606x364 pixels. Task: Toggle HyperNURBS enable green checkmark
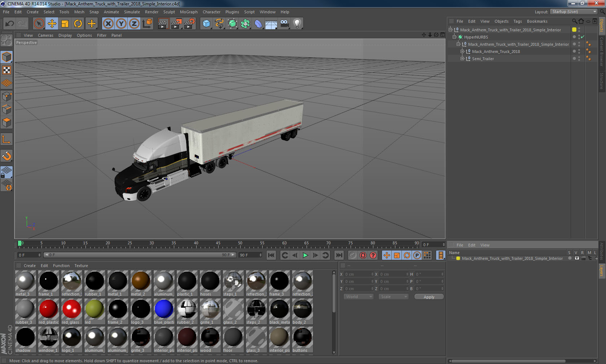[x=583, y=37]
